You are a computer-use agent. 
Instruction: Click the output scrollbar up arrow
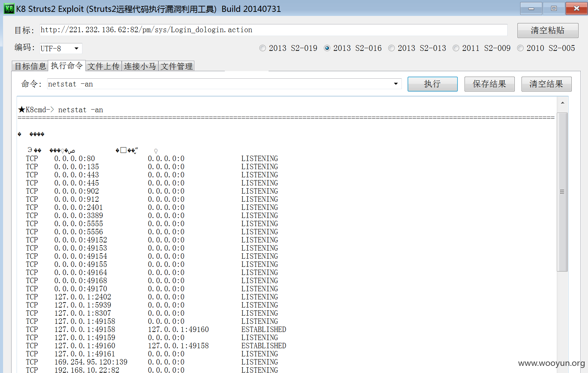tap(562, 103)
